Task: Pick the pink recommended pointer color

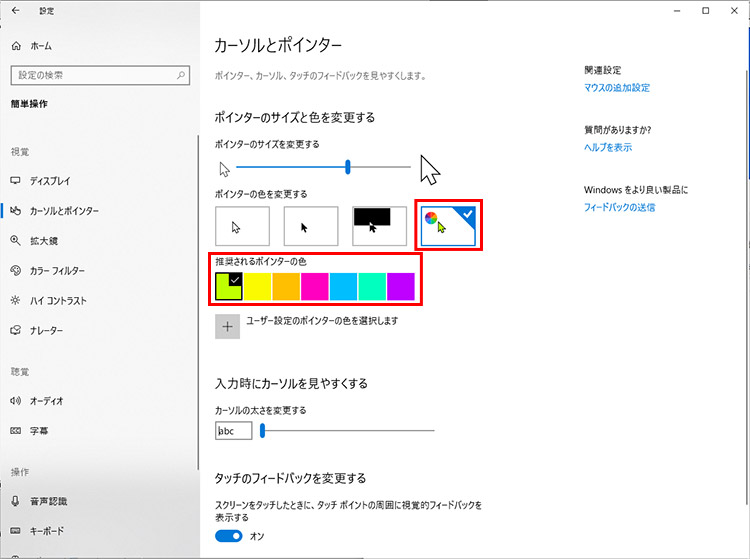Action: coord(315,286)
